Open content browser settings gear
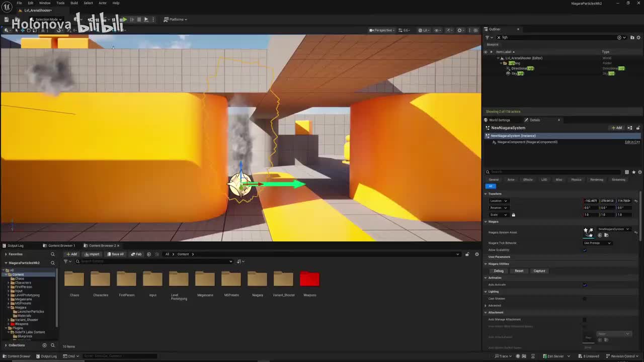The width and height of the screenshot is (644, 362). (x=477, y=254)
